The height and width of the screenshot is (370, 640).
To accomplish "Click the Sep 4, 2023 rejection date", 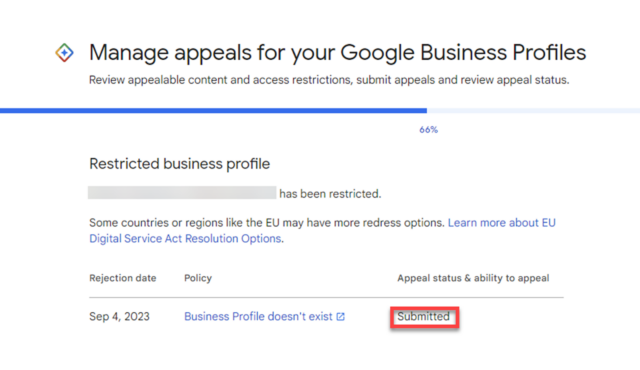I will [x=120, y=317].
